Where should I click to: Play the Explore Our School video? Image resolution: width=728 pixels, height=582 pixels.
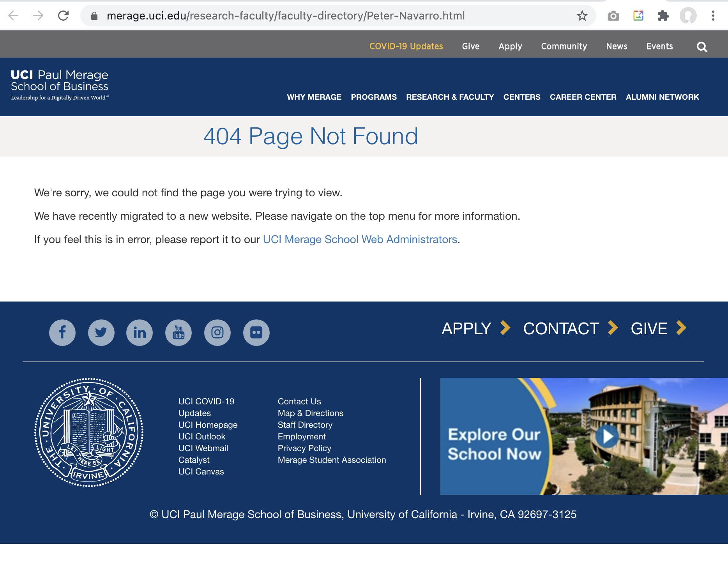click(607, 436)
